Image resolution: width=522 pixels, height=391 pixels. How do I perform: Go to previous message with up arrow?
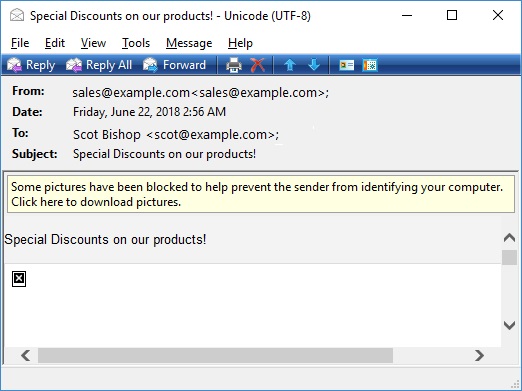(x=290, y=65)
